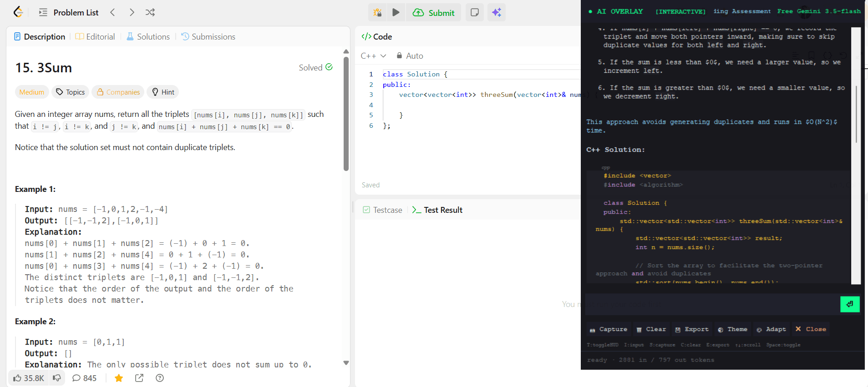Click the 15. 3Sum title

pyautogui.click(x=44, y=68)
